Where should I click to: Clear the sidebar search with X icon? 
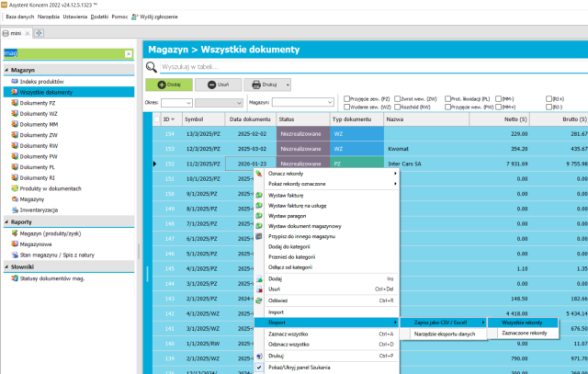click(129, 53)
